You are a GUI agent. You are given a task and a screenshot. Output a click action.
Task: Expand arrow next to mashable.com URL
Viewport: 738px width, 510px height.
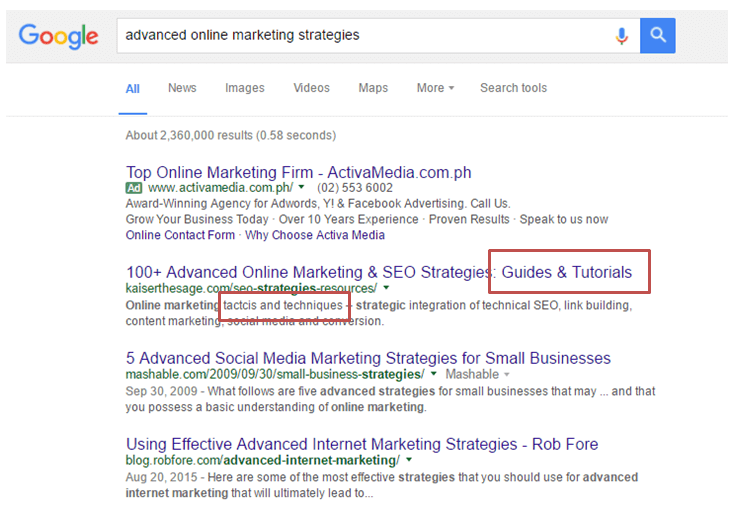[434, 374]
